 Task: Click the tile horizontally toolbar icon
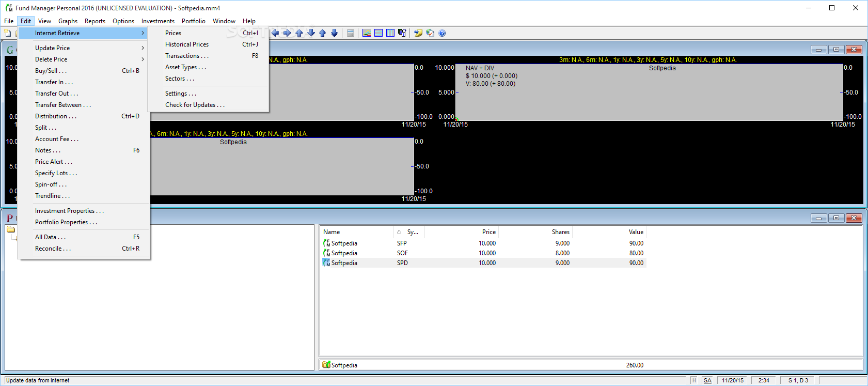378,33
